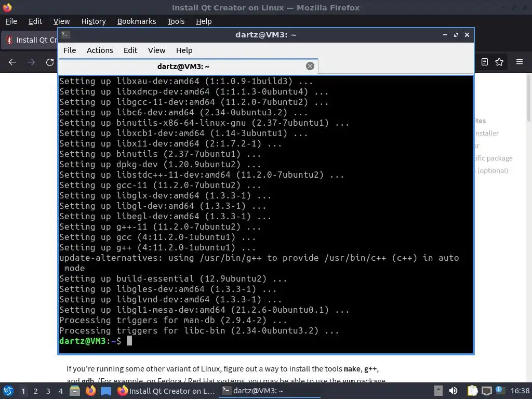Go back in Firefox

(12, 62)
